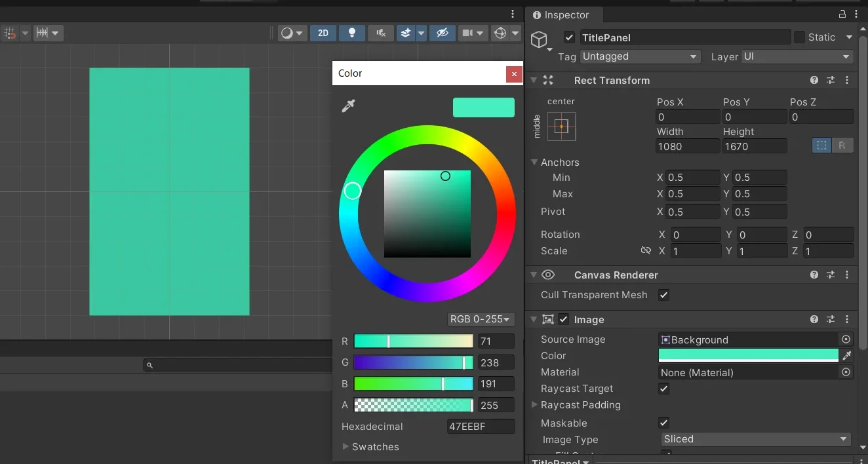Toggle blueprint mode button
Viewport: 868px width, 464px height.
[x=821, y=145]
